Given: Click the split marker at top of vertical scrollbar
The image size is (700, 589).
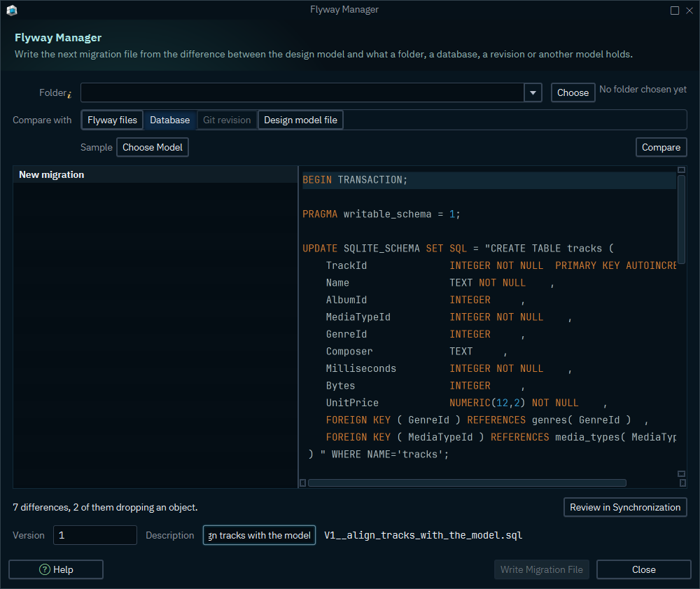Looking at the screenshot, I should [x=681, y=169].
